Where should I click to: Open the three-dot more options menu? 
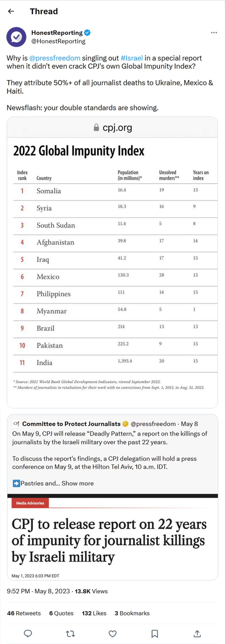(x=214, y=33)
